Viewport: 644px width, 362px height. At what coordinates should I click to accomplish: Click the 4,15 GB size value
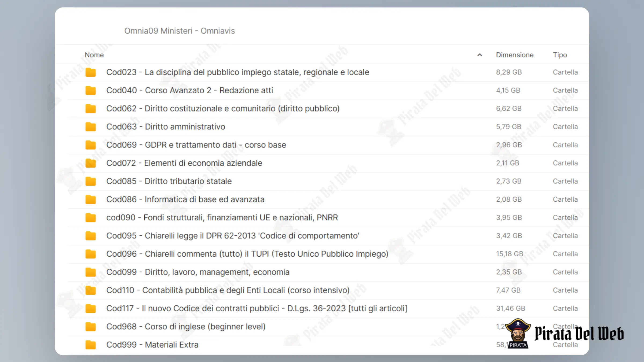point(508,90)
